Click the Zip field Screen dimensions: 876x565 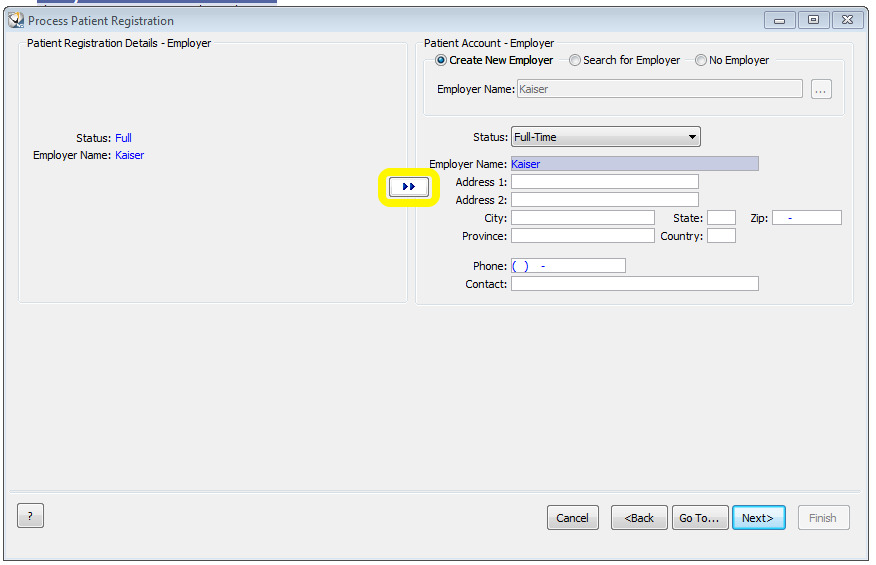[807, 218]
